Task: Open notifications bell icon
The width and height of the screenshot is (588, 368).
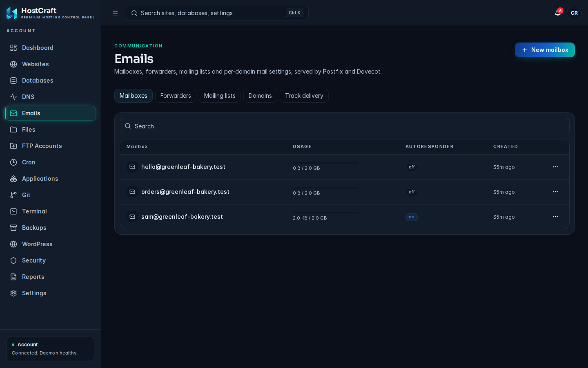Action: pyautogui.click(x=558, y=13)
